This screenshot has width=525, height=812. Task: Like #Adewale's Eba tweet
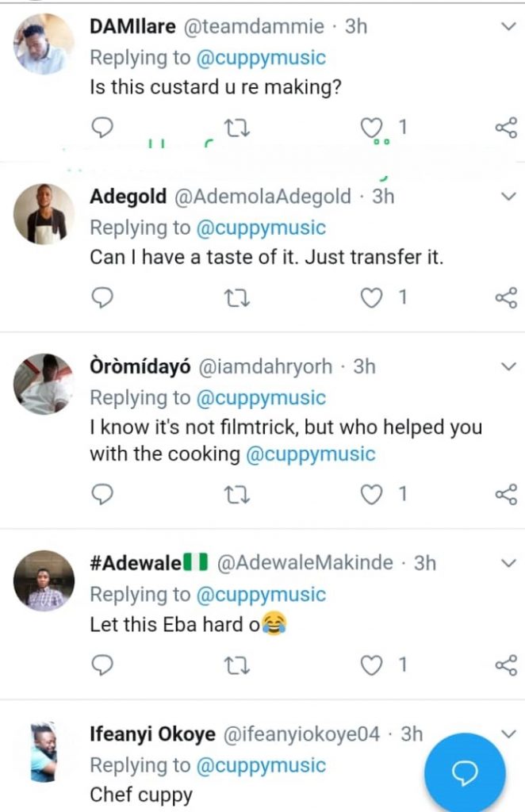tap(372, 665)
